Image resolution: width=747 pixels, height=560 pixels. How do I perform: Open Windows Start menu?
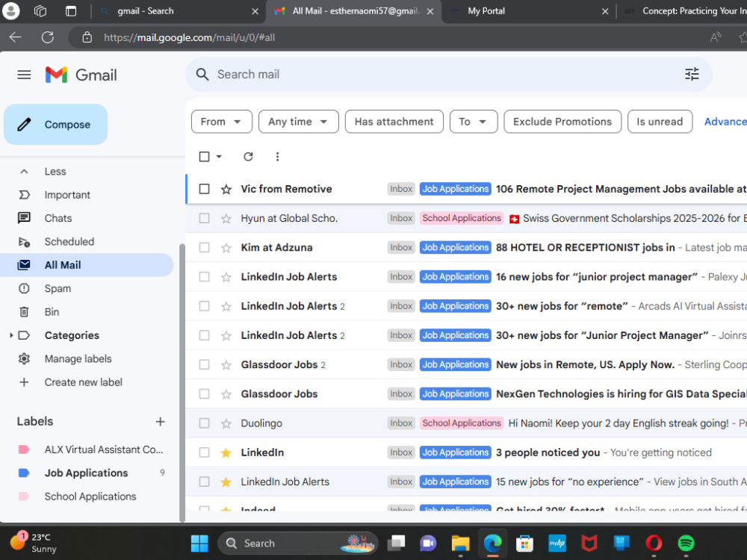coord(199,543)
